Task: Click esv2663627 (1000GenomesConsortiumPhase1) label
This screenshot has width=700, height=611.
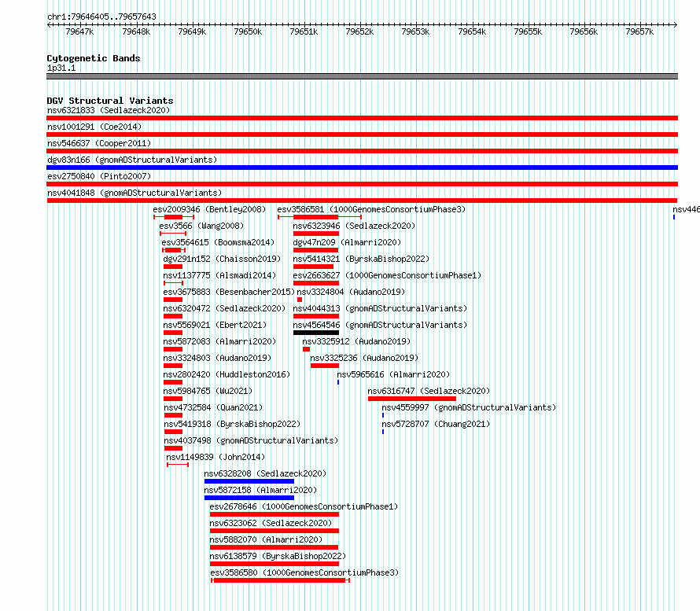Action: 387,275
